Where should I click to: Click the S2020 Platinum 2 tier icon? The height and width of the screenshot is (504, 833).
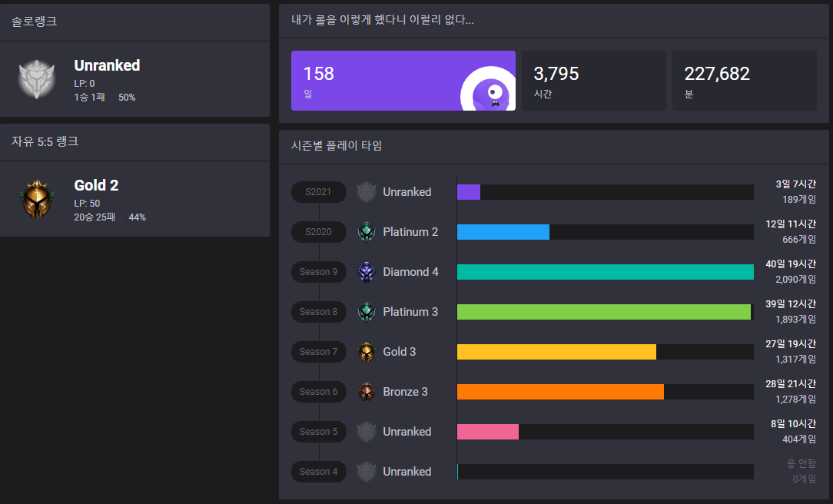(367, 232)
